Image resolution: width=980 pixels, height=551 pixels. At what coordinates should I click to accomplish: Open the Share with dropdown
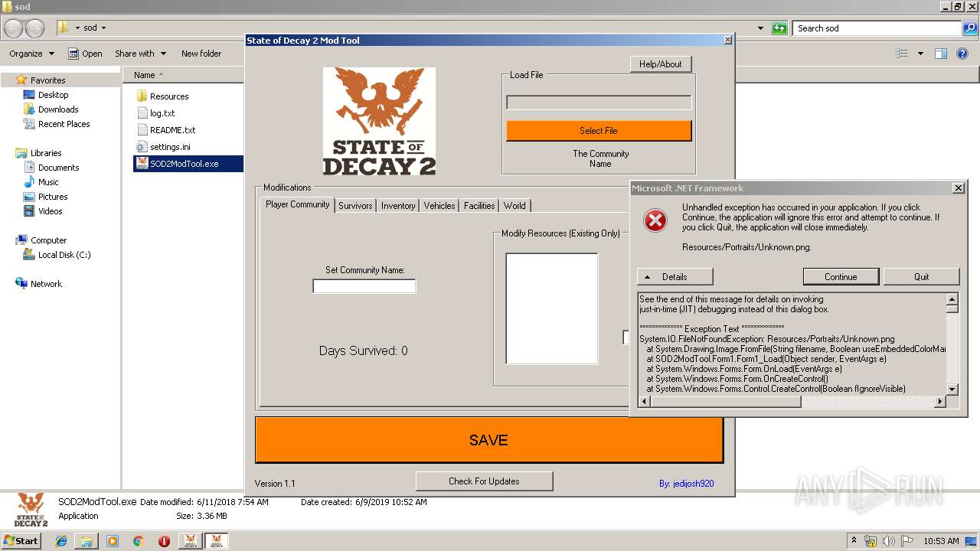(140, 54)
